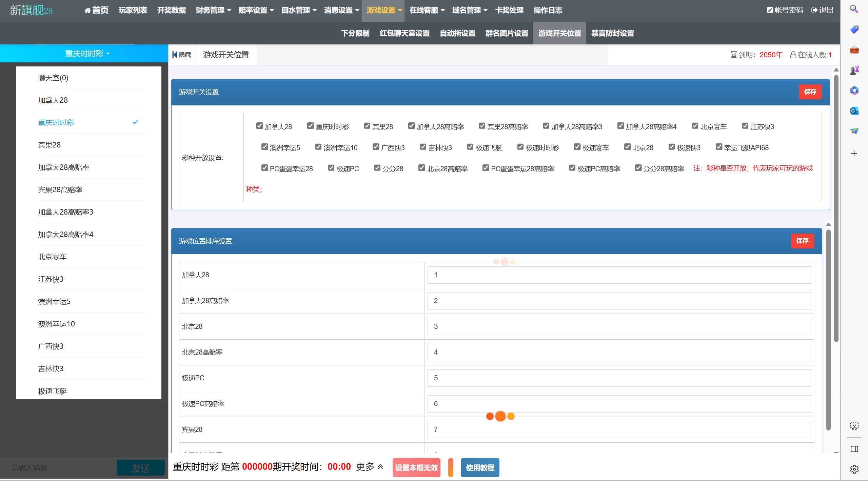Toggle the 极速飞艇 checkbox

point(470,147)
